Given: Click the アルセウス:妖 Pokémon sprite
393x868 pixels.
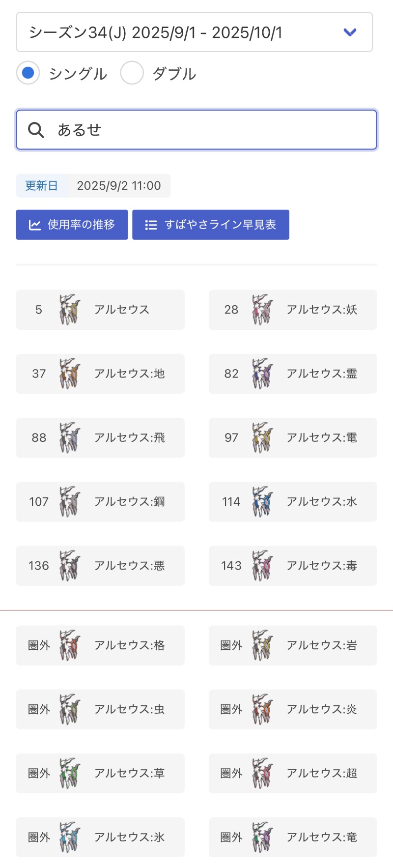Looking at the screenshot, I should (262, 310).
